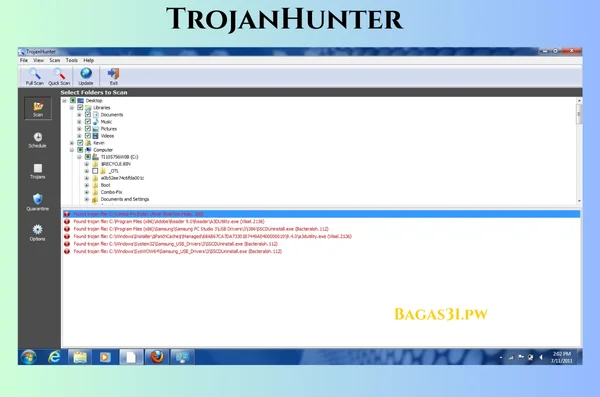The image size is (600, 397).
Task: Open the Scan sidebar panel
Action: coord(38,108)
